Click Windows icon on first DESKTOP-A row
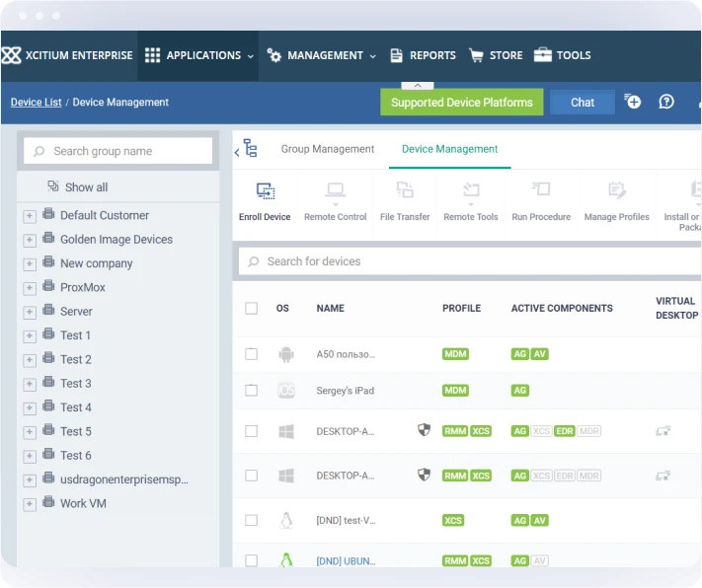Viewport: 702px width, 588px height. pos(286,431)
